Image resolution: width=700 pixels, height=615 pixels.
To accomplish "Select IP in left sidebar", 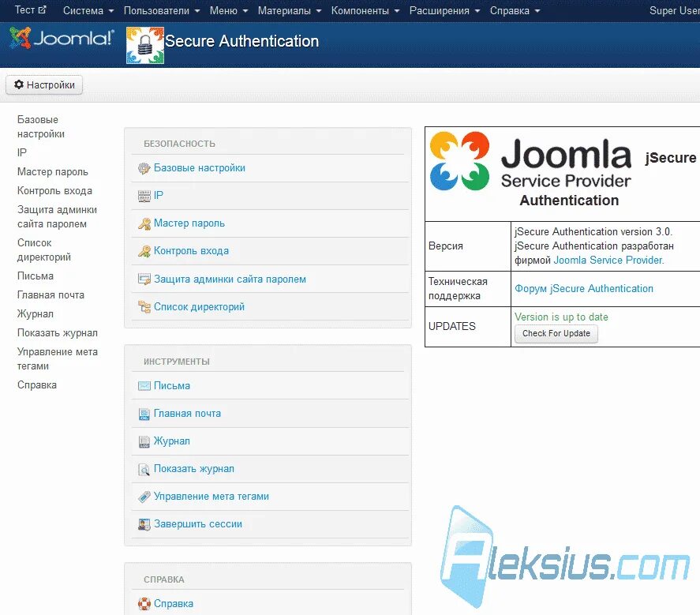I will pos(22,152).
